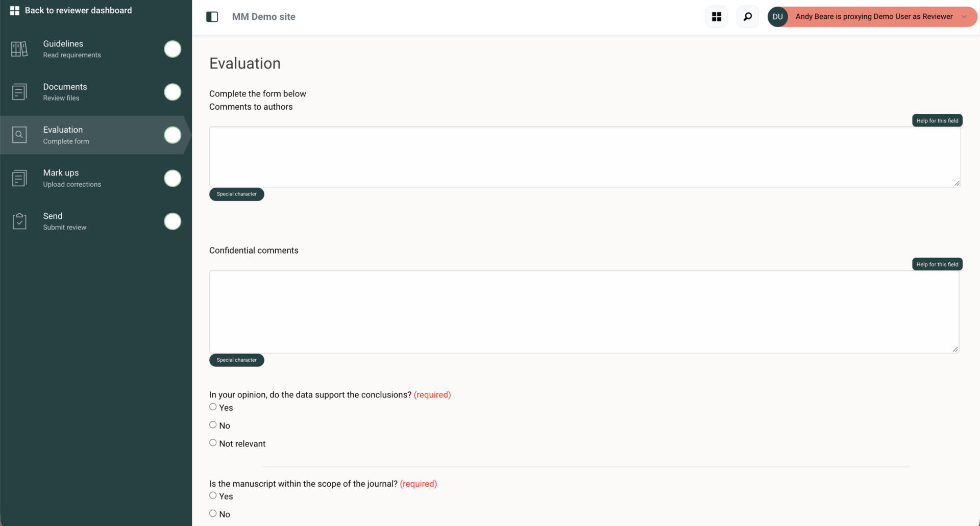
Task: Click the Andy Beare proxying label
Action: (874, 17)
